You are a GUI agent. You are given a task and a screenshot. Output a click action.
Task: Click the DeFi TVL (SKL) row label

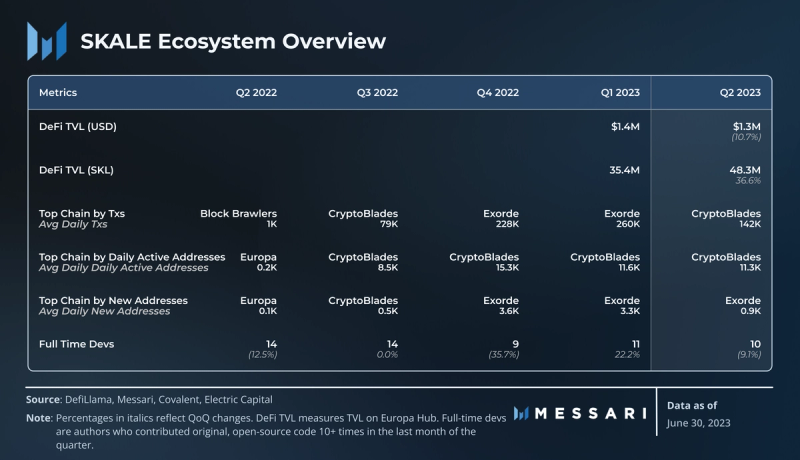[x=76, y=170]
